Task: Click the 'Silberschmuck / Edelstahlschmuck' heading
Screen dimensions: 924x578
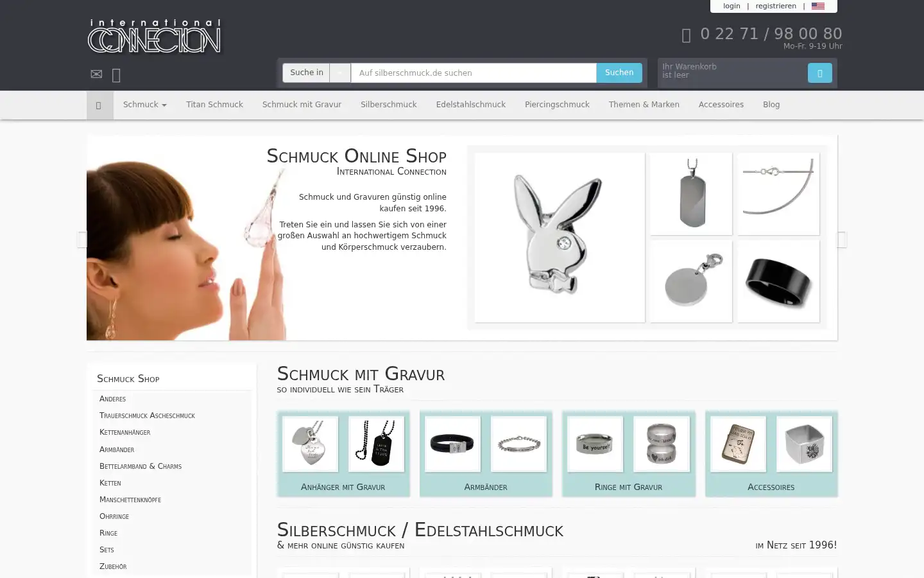Action: [420, 530]
